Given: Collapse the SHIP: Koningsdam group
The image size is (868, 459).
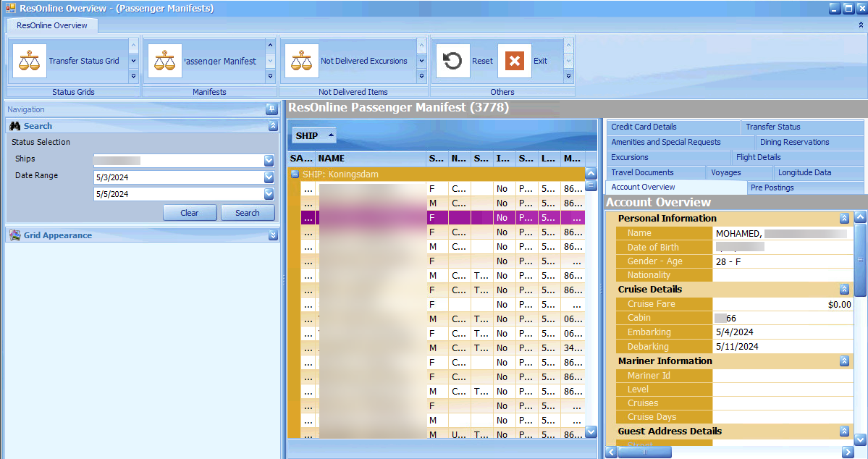Looking at the screenshot, I should tap(295, 174).
